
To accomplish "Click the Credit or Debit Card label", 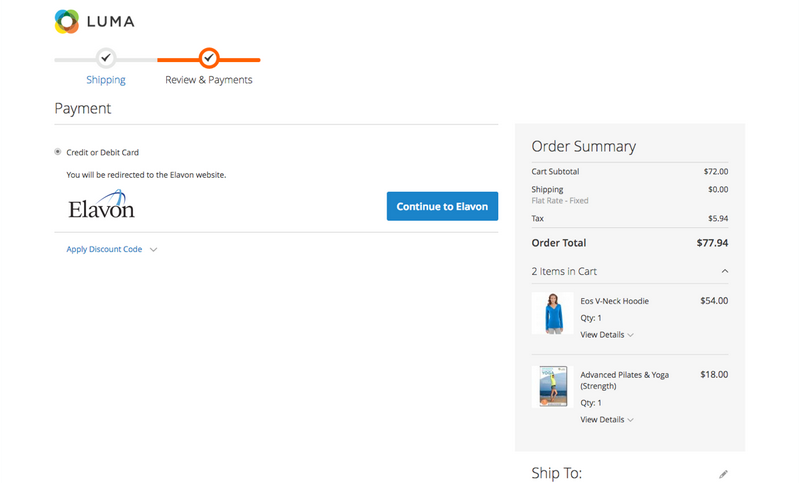I will coord(102,153).
